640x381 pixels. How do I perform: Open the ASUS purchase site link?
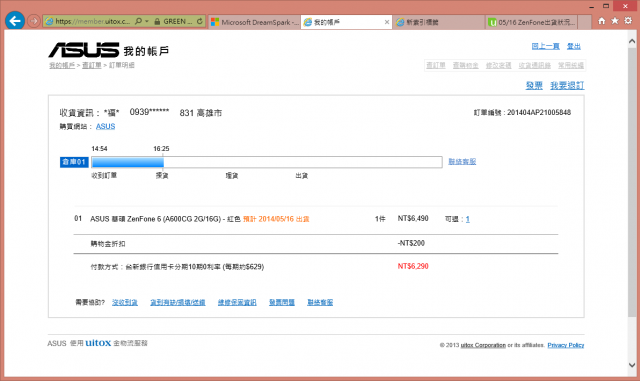tap(105, 127)
